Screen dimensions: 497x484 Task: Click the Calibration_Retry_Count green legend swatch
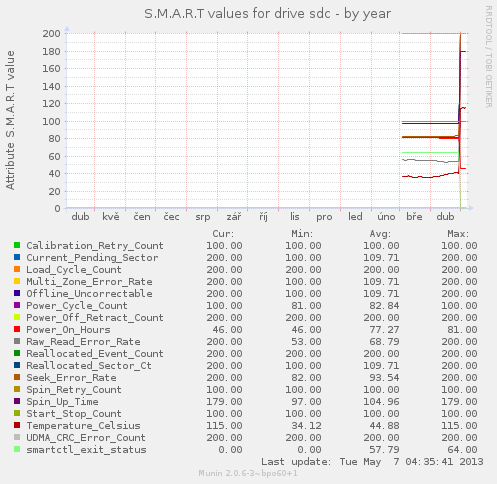click(x=17, y=245)
